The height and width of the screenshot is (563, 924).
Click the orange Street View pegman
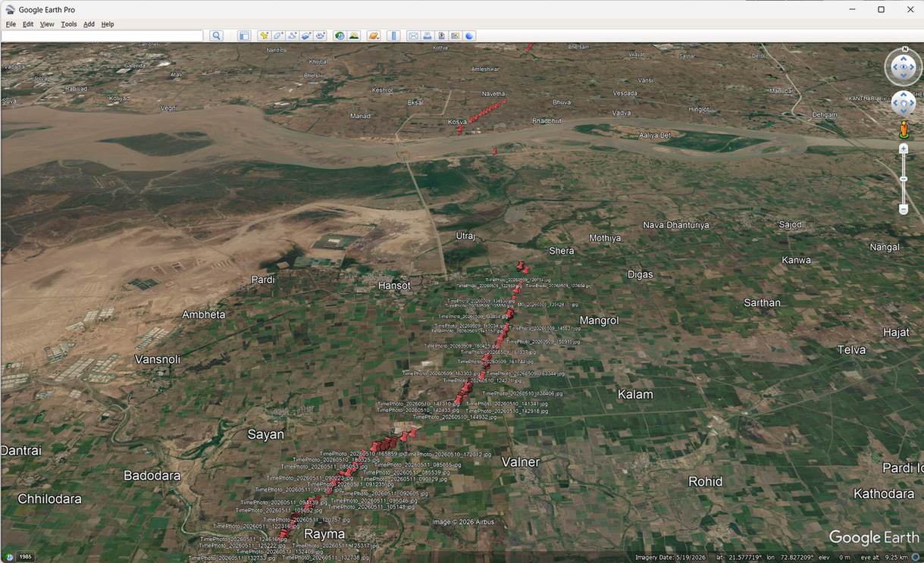click(904, 130)
